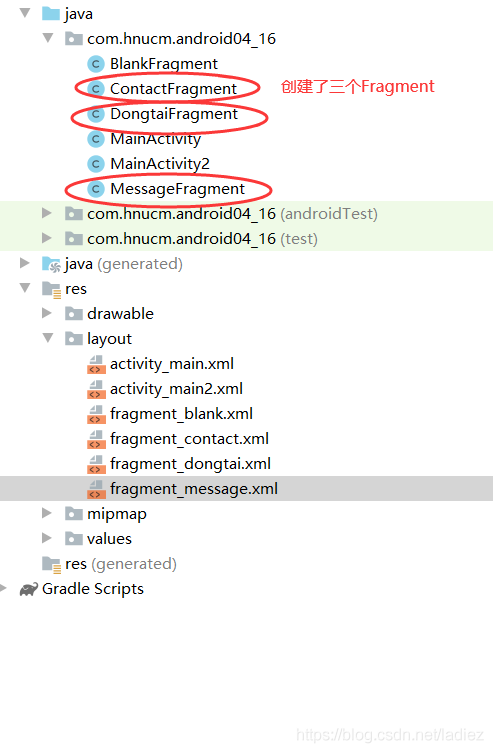Open fragment_message.xml in the tree
Image resolution: width=493 pixels, height=753 pixels.
(x=194, y=489)
